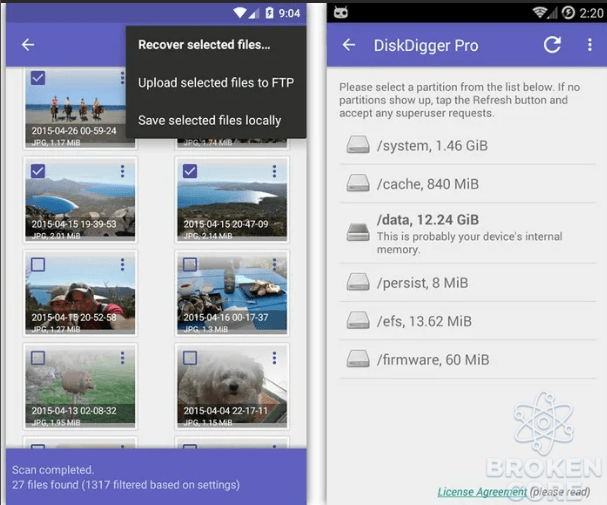607x505 pixels.
Task: Open options menu for photo 2015-04-15 20-47-09
Action: click(x=274, y=171)
